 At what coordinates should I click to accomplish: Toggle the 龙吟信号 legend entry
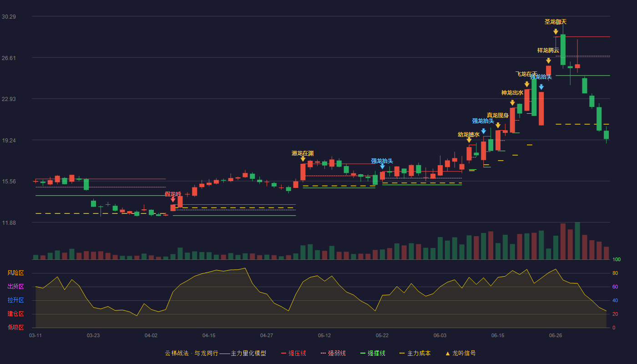coord(460,353)
